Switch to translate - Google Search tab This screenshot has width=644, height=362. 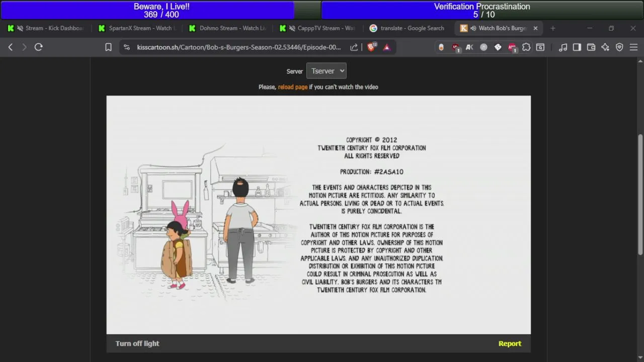[409, 28]
